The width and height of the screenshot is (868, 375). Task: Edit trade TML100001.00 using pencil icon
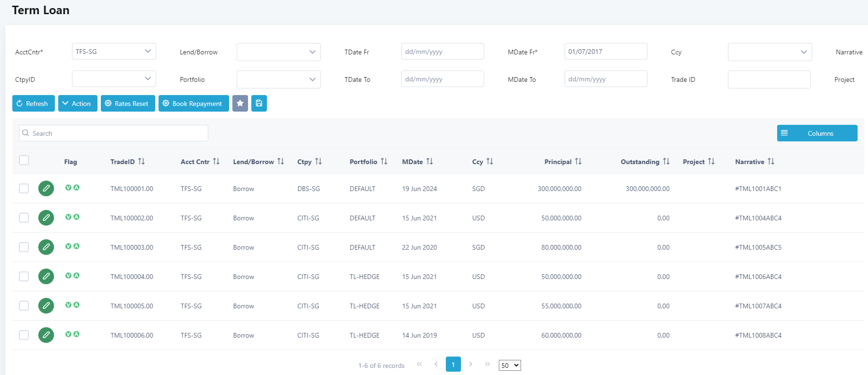(x=46, y=189)
